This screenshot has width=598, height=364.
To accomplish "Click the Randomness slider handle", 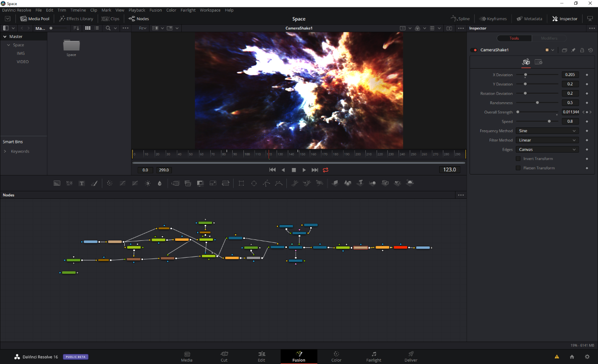I will tap(537, 103).
